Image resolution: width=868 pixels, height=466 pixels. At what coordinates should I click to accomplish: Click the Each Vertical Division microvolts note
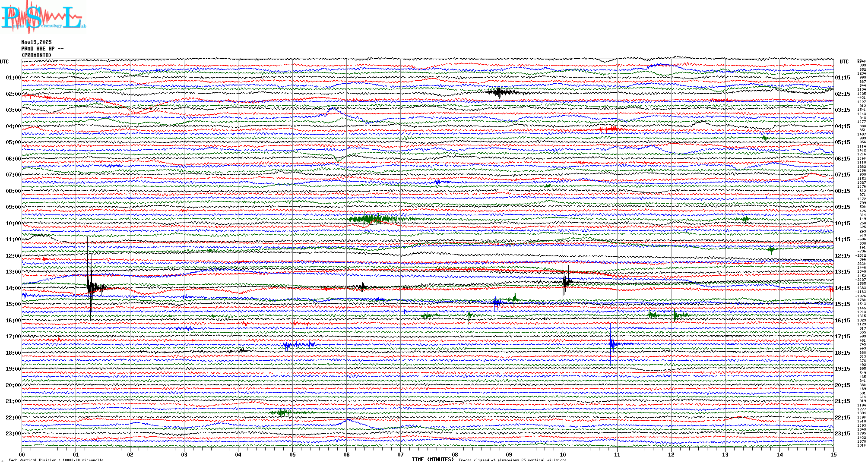tap(56, 460)
